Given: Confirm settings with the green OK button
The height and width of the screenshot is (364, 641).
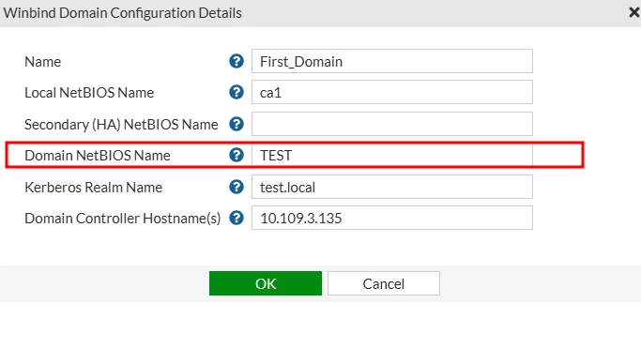Looking at the screenshot, I should click(266, 283).
